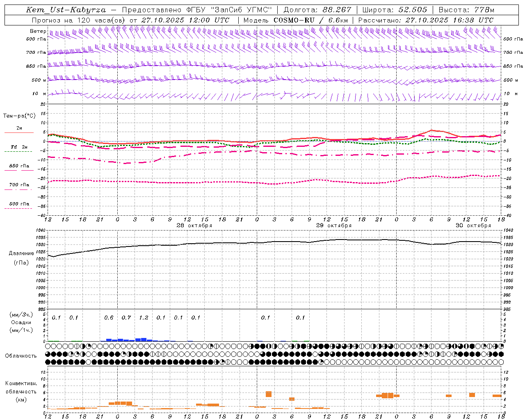Click the Прогноз на 120 часа(ов) text
The width and height of the screenshot is (525, 420).
79,20
